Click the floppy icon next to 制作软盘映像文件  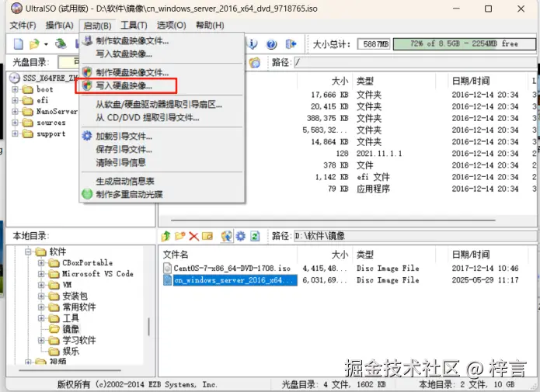click(88, 40)
